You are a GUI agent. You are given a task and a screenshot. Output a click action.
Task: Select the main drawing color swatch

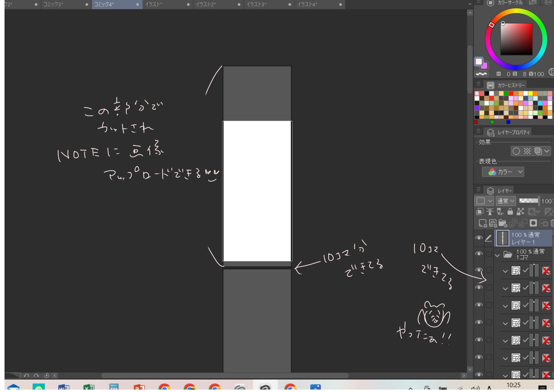click(x=479, y=62)
